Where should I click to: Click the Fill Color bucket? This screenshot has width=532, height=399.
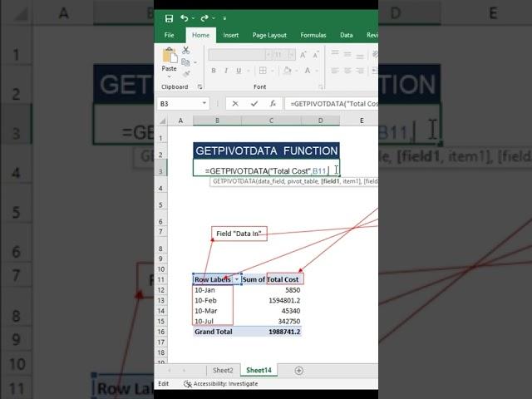pos(288,71)
